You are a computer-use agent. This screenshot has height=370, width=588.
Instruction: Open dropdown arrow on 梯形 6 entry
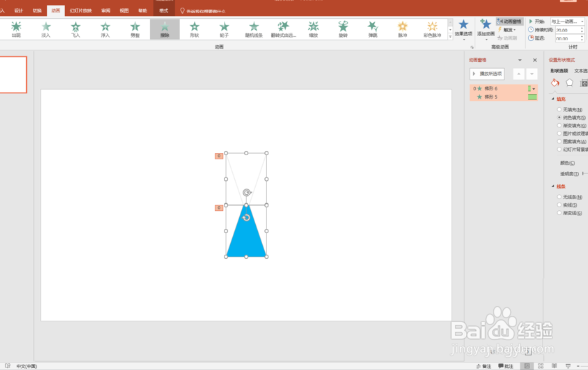534,88
